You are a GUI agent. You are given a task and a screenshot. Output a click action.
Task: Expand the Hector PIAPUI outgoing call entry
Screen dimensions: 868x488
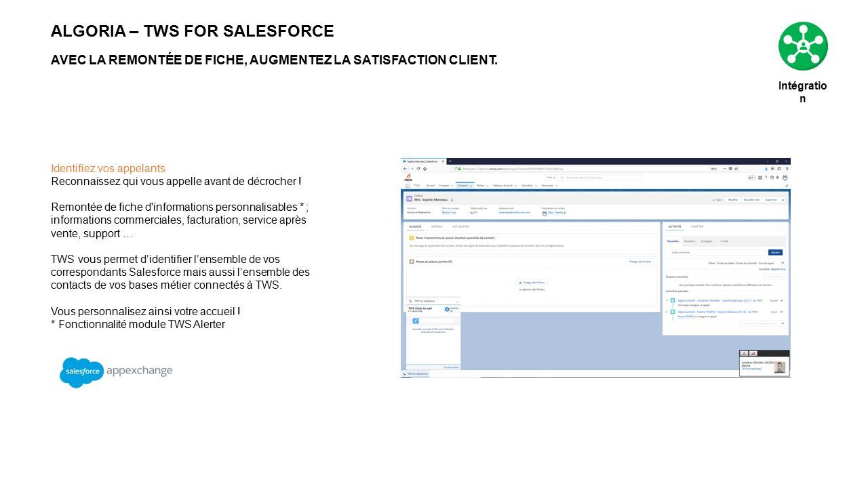click(667, 312)
